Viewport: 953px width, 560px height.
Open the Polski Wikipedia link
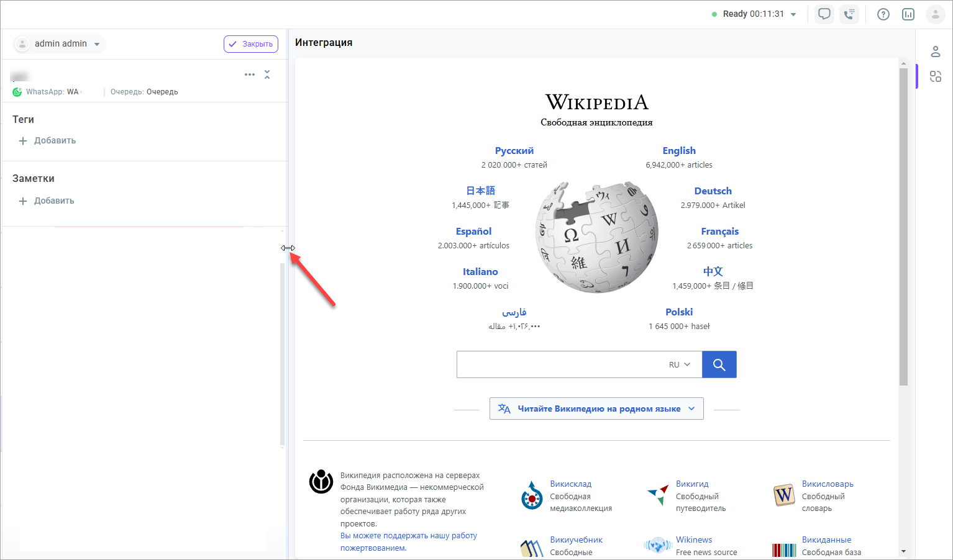point(679,312)
